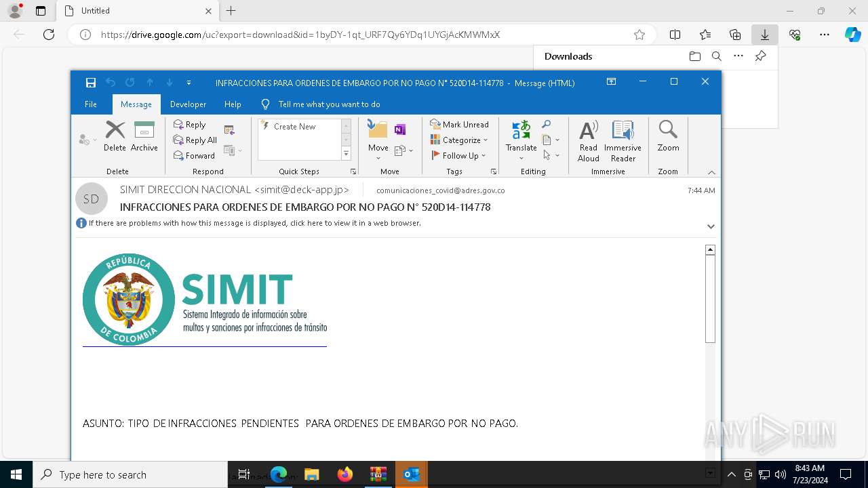Viewport: 868px width, 488px height.
Task: Open downloads folder in Downloads panel
Action: (x=694, y=56)
